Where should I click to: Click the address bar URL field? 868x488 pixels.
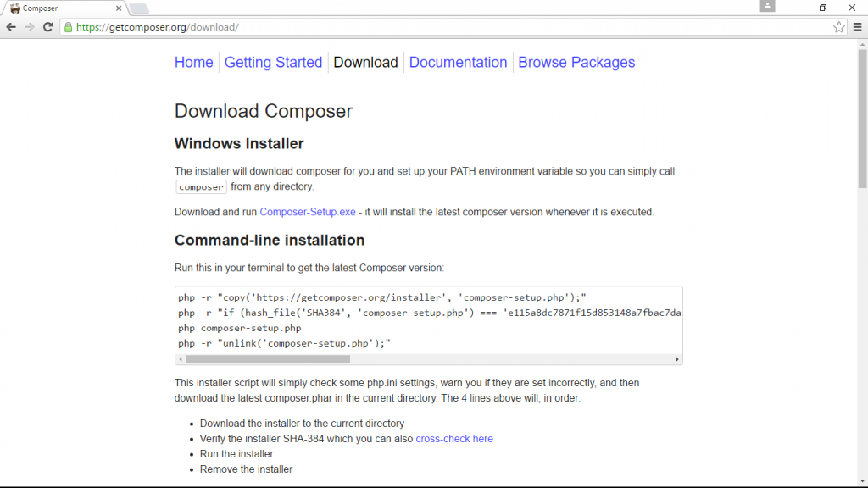tap(424, 27)
